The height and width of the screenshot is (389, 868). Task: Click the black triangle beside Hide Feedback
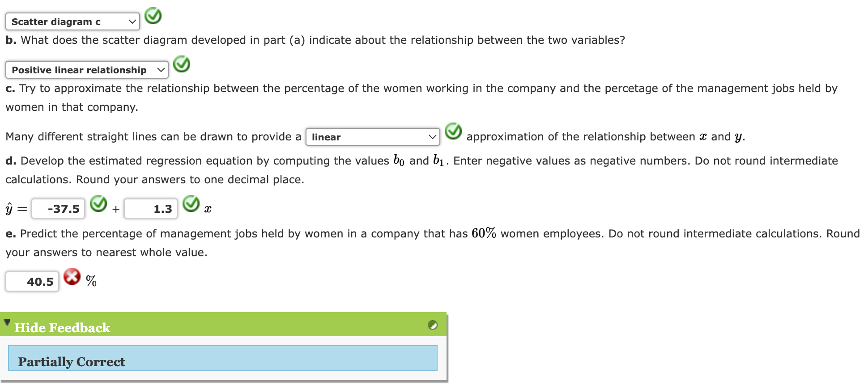[7, 323]
